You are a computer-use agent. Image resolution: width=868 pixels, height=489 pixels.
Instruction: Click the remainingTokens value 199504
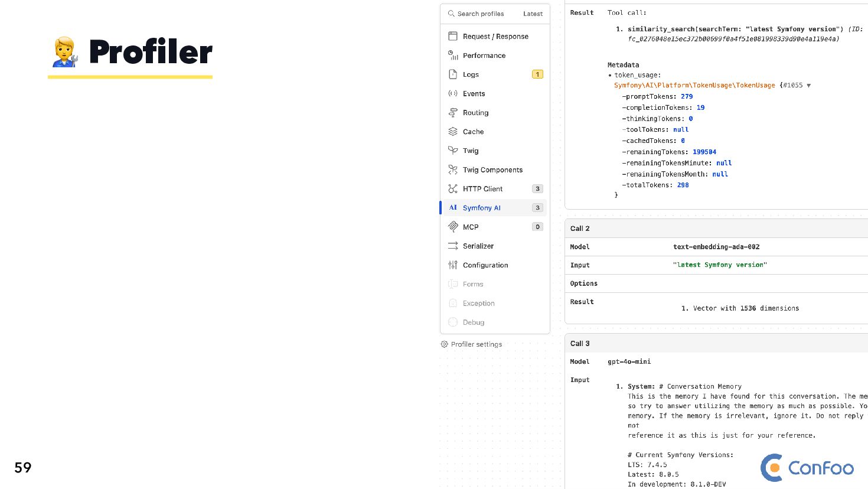(704, 152)
